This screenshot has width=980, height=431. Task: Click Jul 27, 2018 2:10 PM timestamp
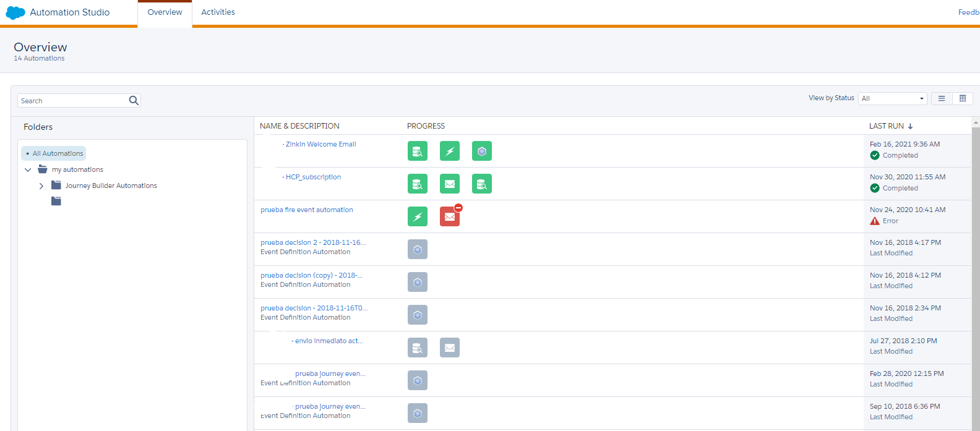pyautogui.click(x=903, y=341)
